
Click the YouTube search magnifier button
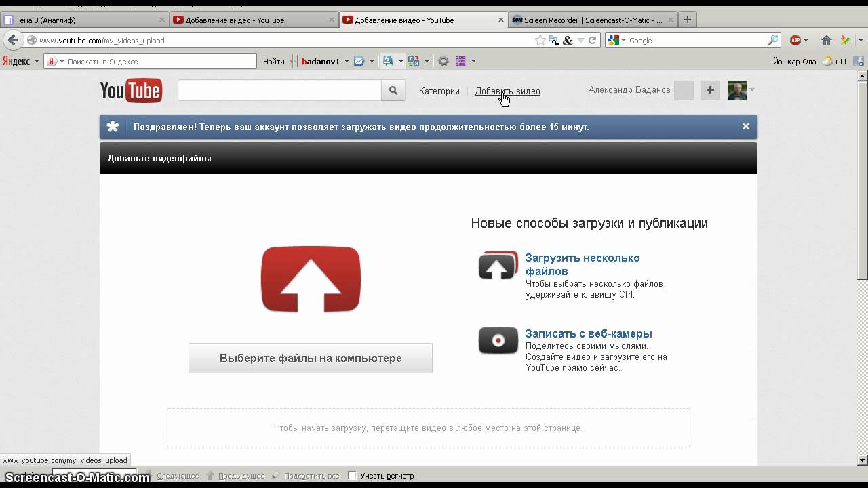click(393, 90)
